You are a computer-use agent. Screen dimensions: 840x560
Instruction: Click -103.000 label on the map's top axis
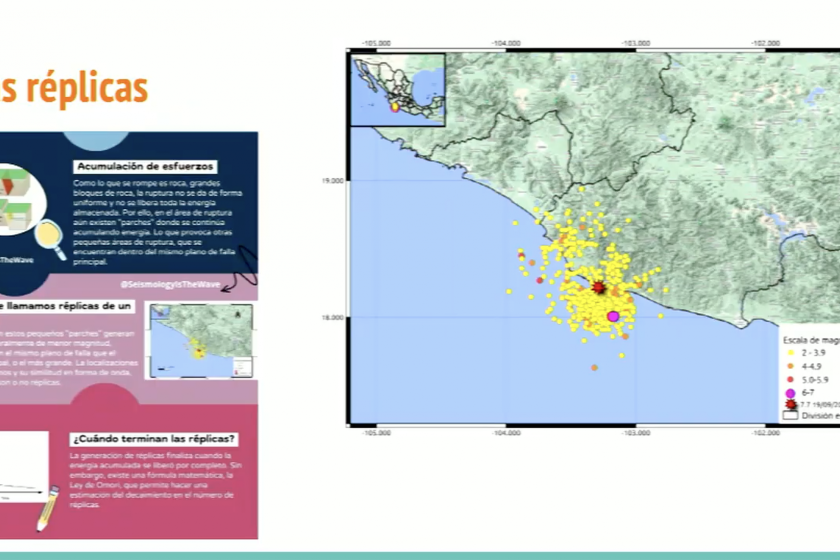pos(636,43)
